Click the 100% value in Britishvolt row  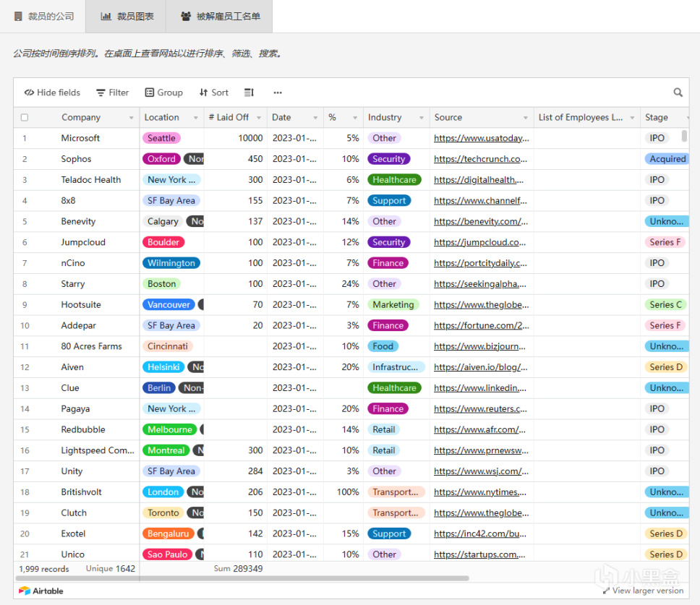click(x=348, y=492)
